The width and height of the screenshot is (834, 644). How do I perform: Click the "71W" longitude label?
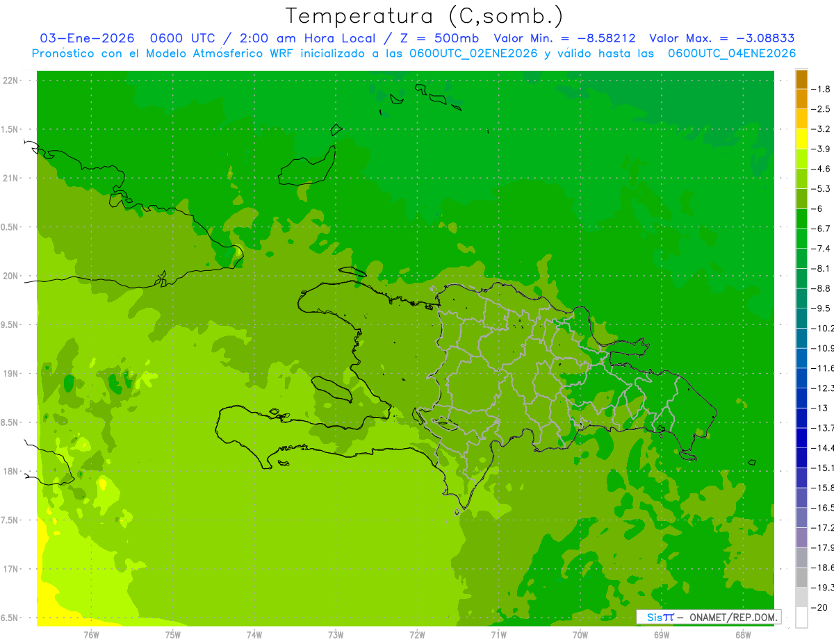coord(498,634)
